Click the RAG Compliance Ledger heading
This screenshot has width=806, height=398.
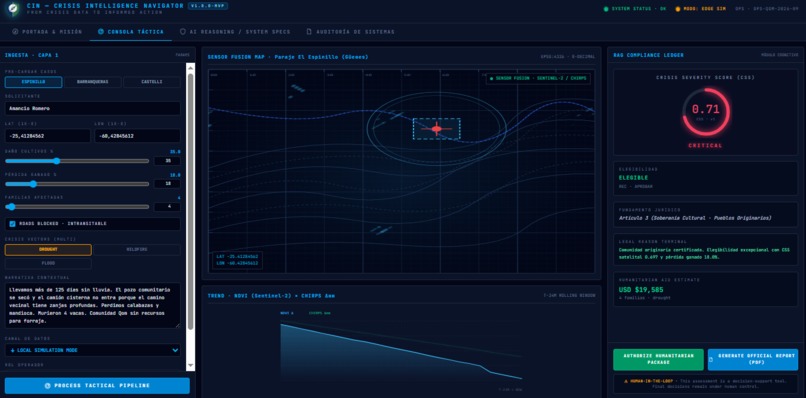(x=648, y=55)
